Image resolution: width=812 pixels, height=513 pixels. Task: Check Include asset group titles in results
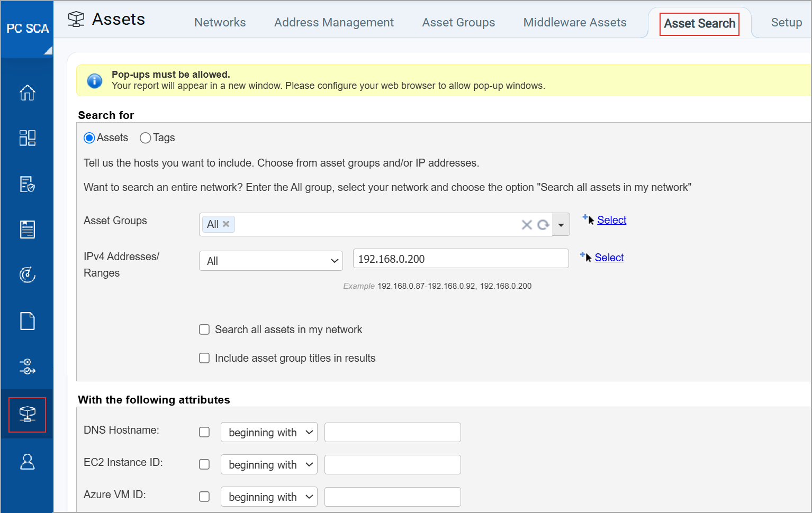click(204, 358)
